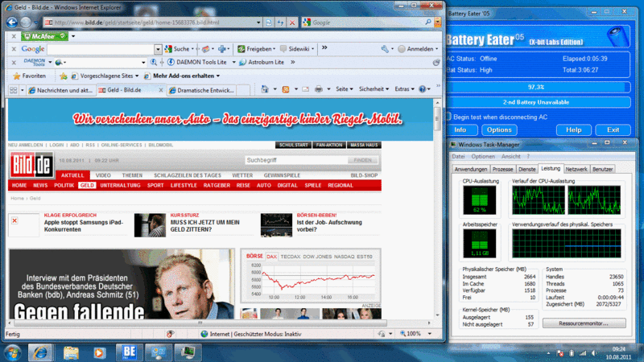Click the Quick Tabs grid icon

[x=13, y=90]
